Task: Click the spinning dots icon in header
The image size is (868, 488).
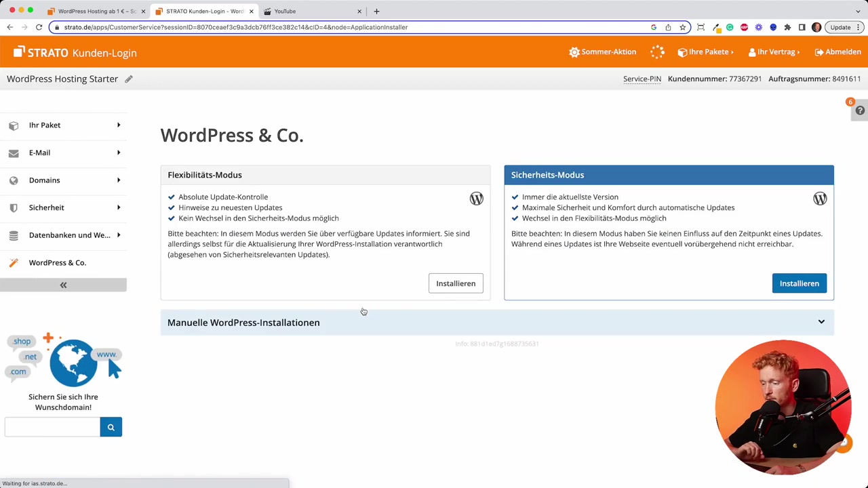Action: (x=657, y=52)
